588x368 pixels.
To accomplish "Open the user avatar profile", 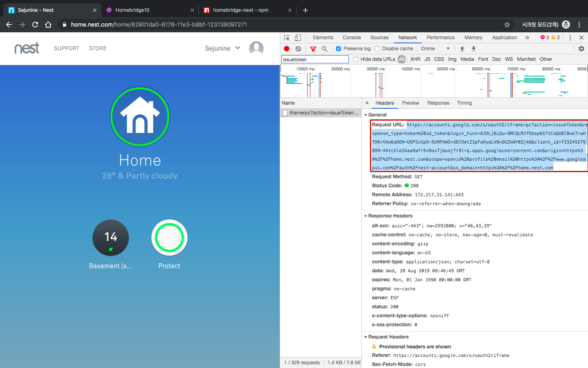I will pos(256,48).
